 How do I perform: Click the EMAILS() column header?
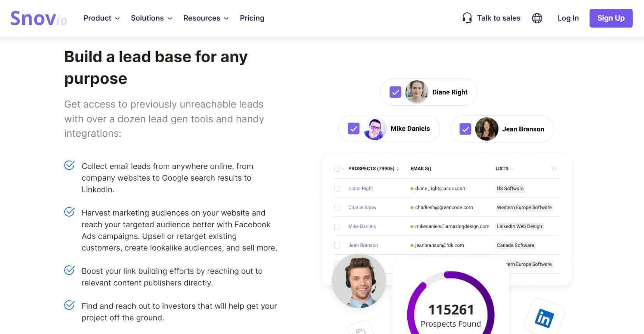click(x=421, y=169)
